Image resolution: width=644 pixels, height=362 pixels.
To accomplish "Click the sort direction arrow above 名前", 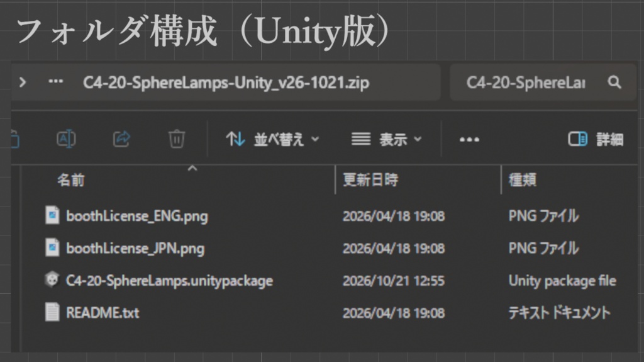I will click(192, 168).
